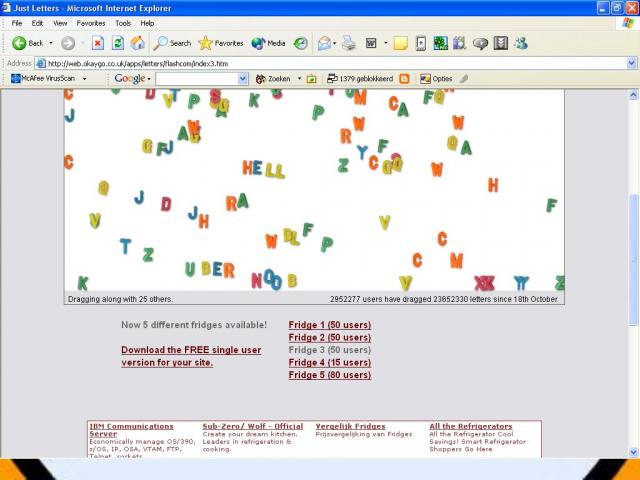
Task: Stop page loading with Stop icon
Action: [98, 43]
